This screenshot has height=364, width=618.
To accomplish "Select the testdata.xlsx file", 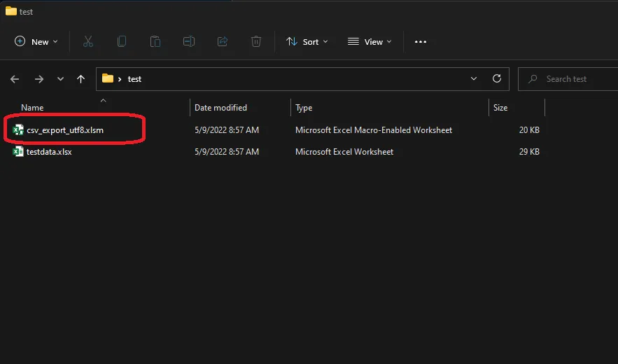I will (49, 152).
